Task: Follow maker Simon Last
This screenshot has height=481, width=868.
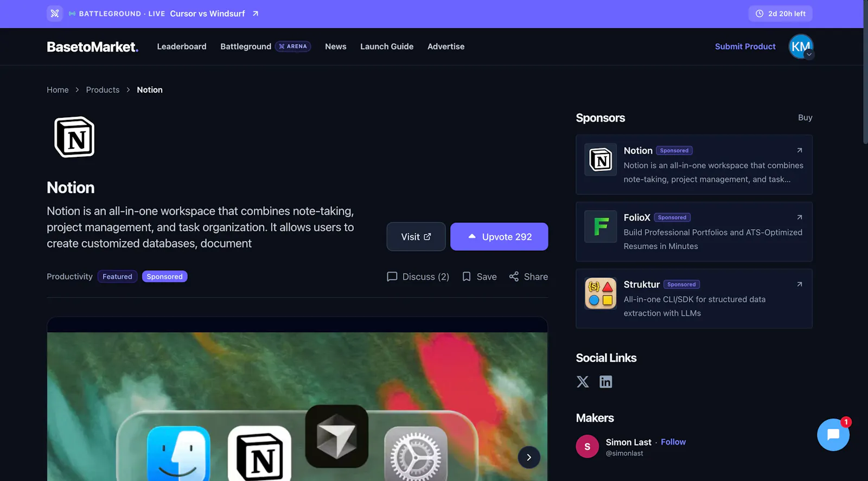Action: coord(673,442)
